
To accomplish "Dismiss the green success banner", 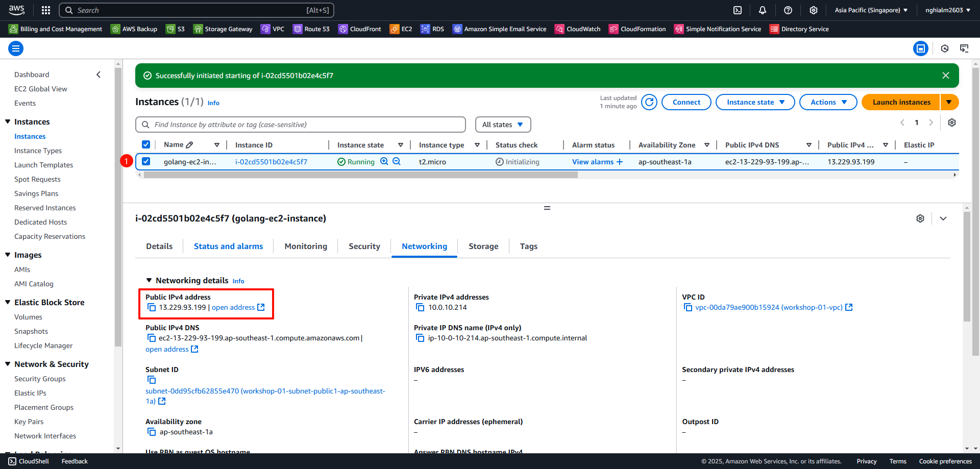I will click(x=946, y=76).
